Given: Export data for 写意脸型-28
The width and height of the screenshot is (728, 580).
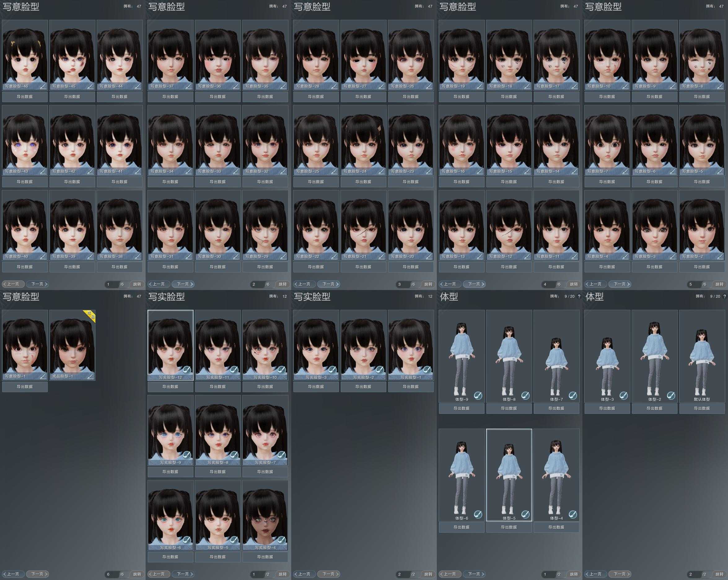Looking at the screenshot, I should coord(316,97).
